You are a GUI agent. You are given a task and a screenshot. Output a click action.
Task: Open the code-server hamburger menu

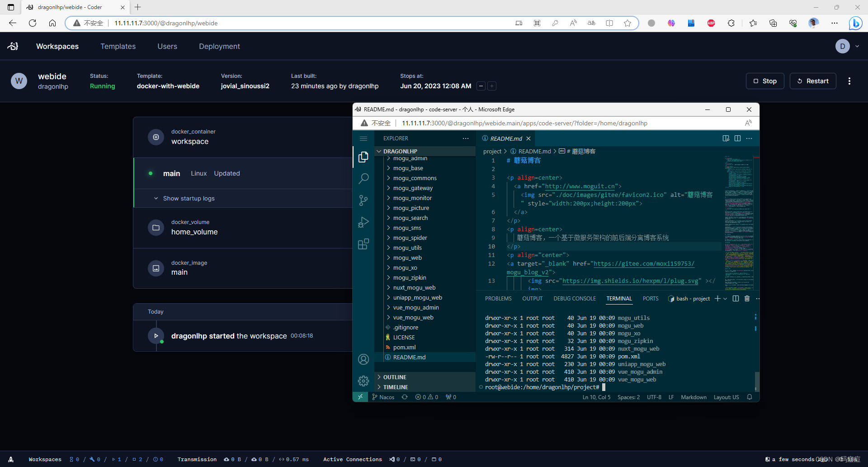[363, 138]
